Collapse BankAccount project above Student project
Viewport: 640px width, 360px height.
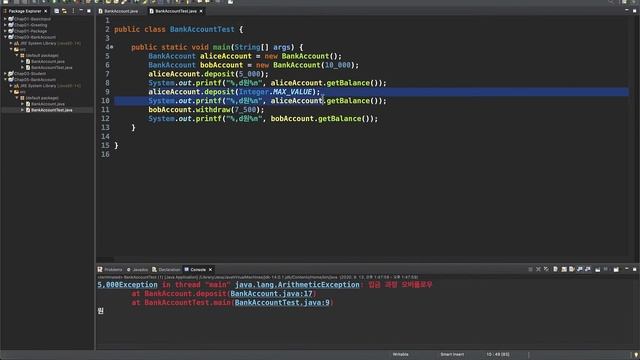tap(5, 37)
